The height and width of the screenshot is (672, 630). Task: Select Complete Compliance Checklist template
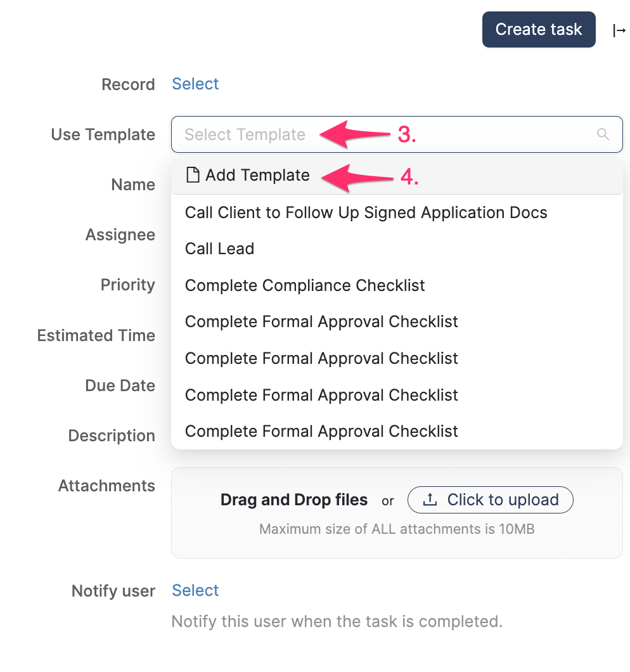[305, 285]
